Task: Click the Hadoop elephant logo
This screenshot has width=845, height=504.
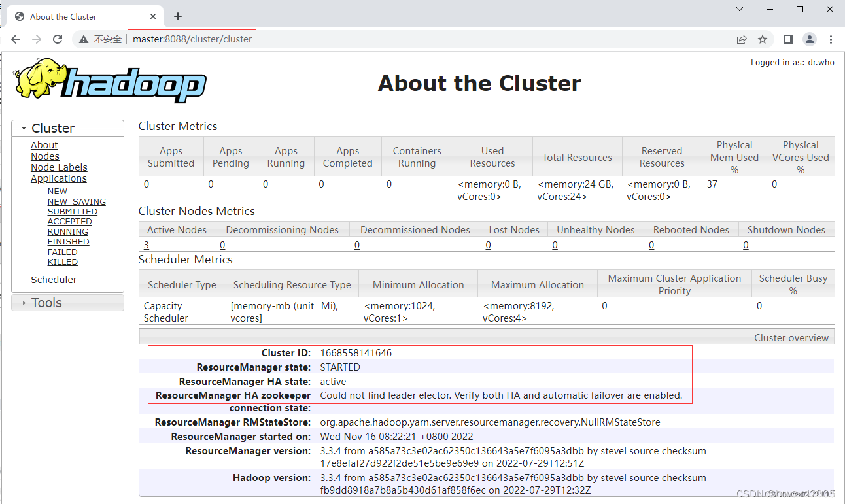Action: [110, 81]
